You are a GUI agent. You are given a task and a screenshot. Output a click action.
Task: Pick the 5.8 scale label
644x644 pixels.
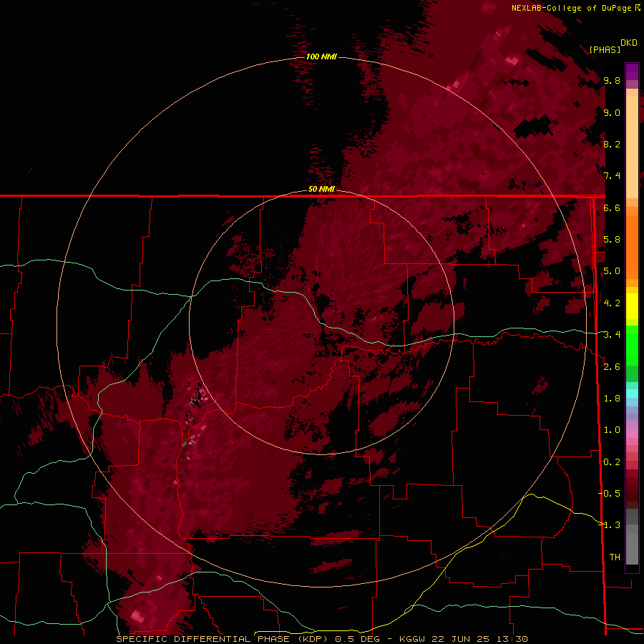[612, 240]
